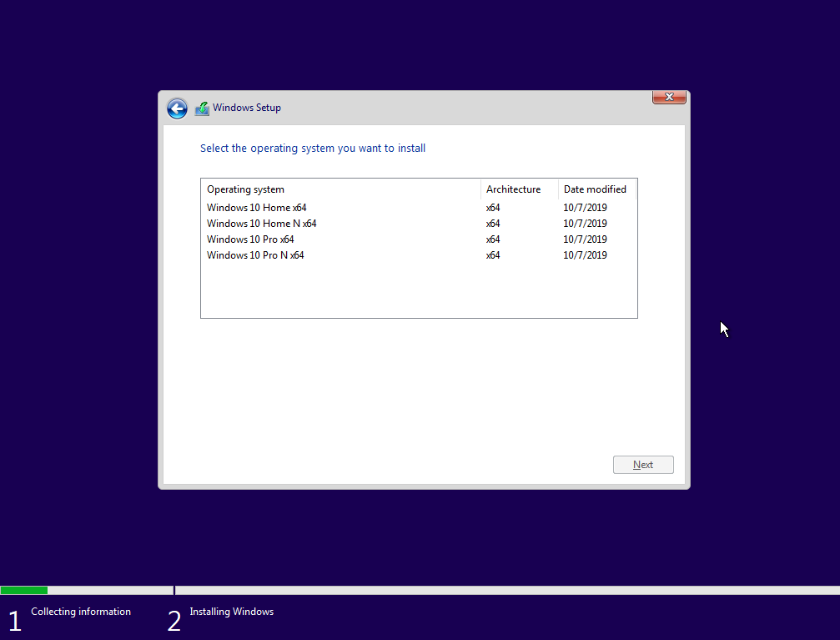Sort by Architecture column header
840x640 pixels.
520,189
